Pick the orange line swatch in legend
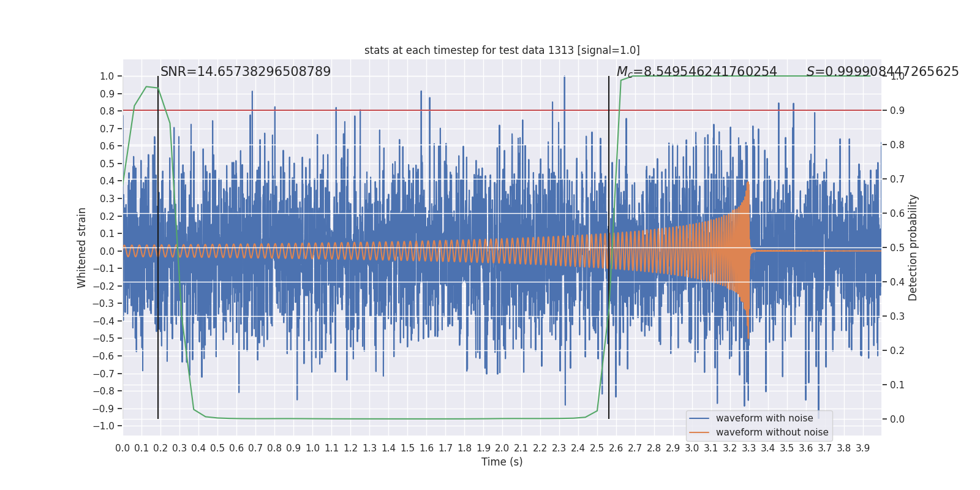The height and width of the screenshot is (490, 980). tap(699, 432)
